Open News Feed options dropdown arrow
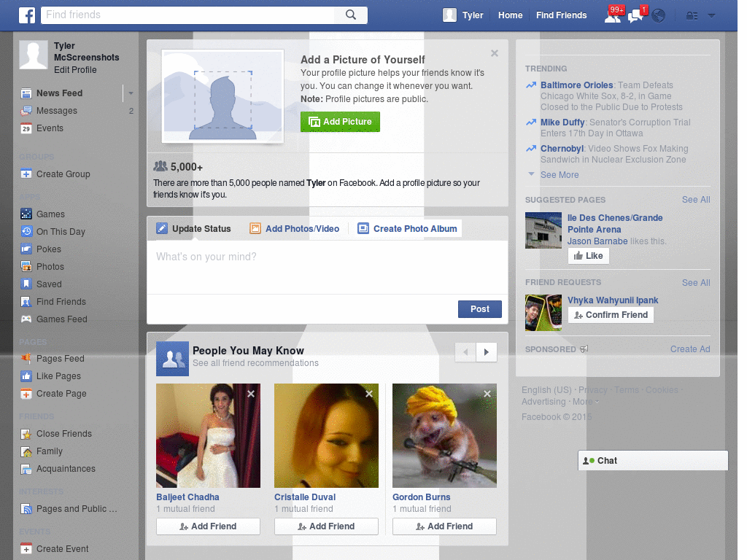The height and width of the screenshot is (560, 747). point(131,93)
